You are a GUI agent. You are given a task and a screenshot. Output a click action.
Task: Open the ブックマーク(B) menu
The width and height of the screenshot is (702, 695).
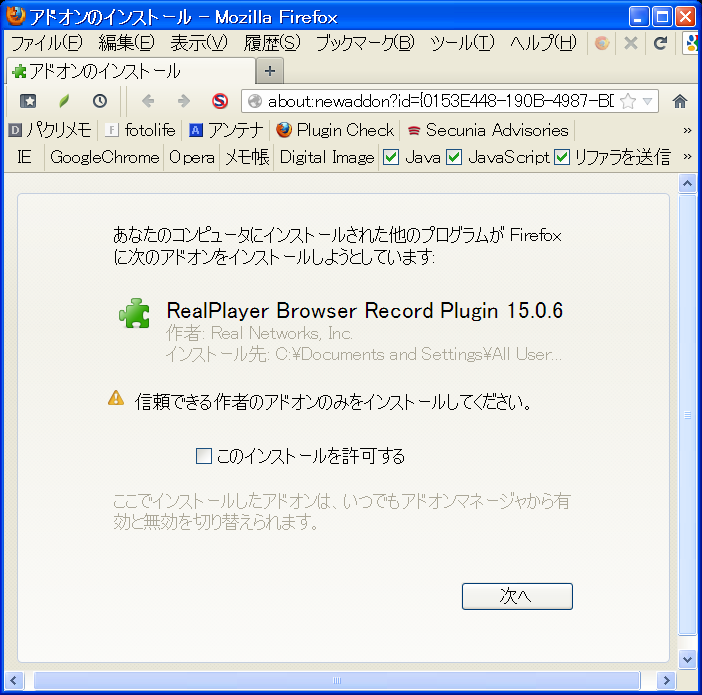[365, 43]
